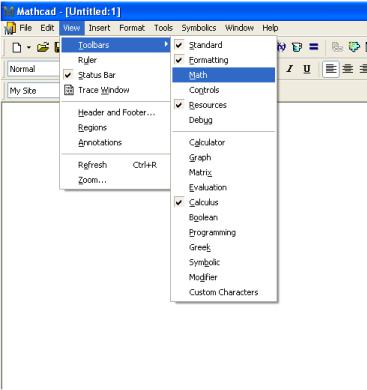This screenshot has width=367, height=390.
Task: Uncheck the Resources toolbar
Action: [224, 105]
